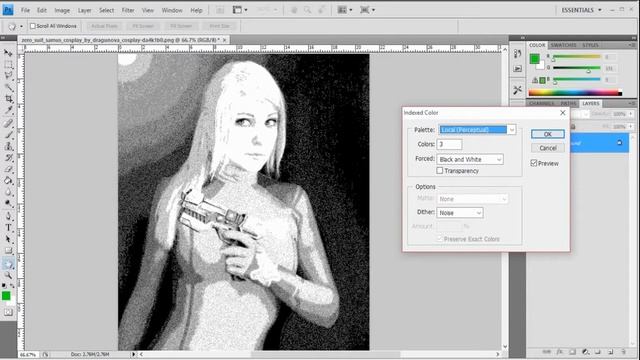
Task: Switch to the Swatches tab
Action: (563, 45)
